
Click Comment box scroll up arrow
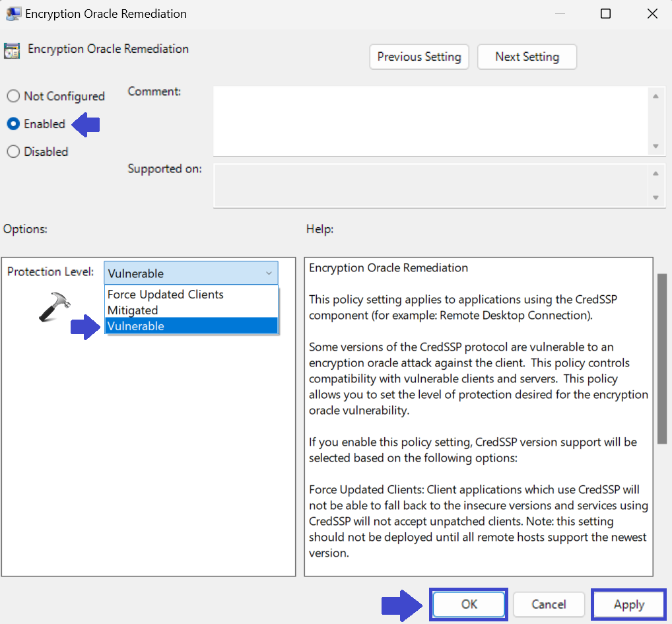[x=655, y=96]
